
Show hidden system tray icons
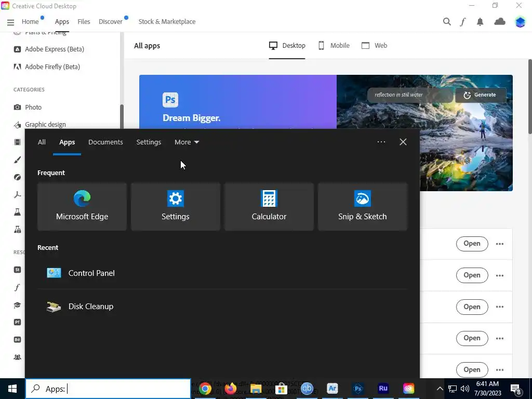pos(440,389)
